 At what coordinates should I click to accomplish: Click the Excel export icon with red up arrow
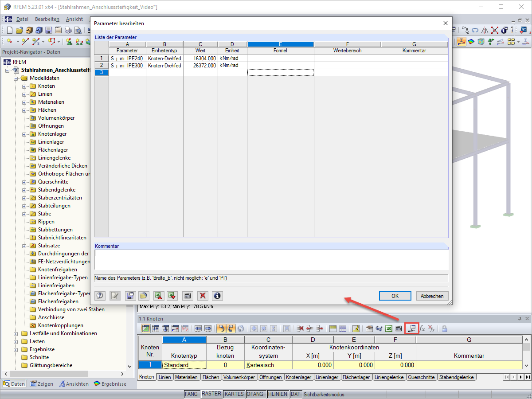(158, 296)
